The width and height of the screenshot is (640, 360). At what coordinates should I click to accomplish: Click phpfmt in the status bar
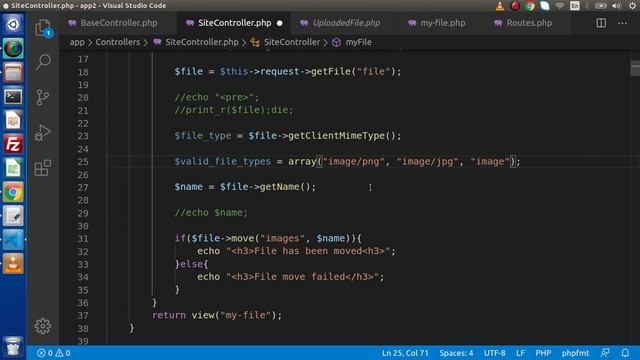(x=575, y=353)
